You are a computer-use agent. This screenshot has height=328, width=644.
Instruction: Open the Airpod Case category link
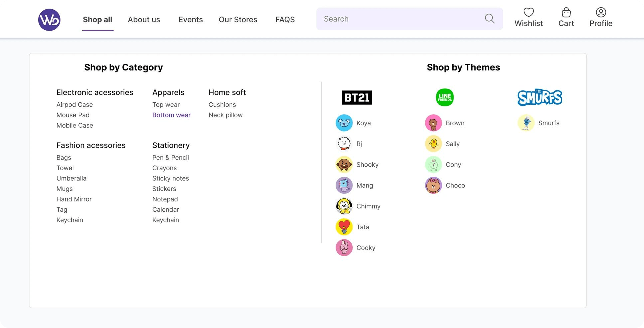pos(75,105)
